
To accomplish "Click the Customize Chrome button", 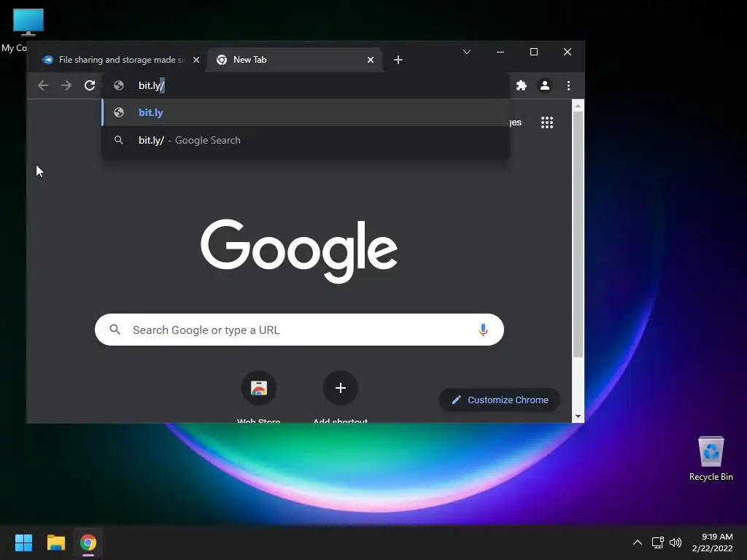I will click(x=499, y=400).
